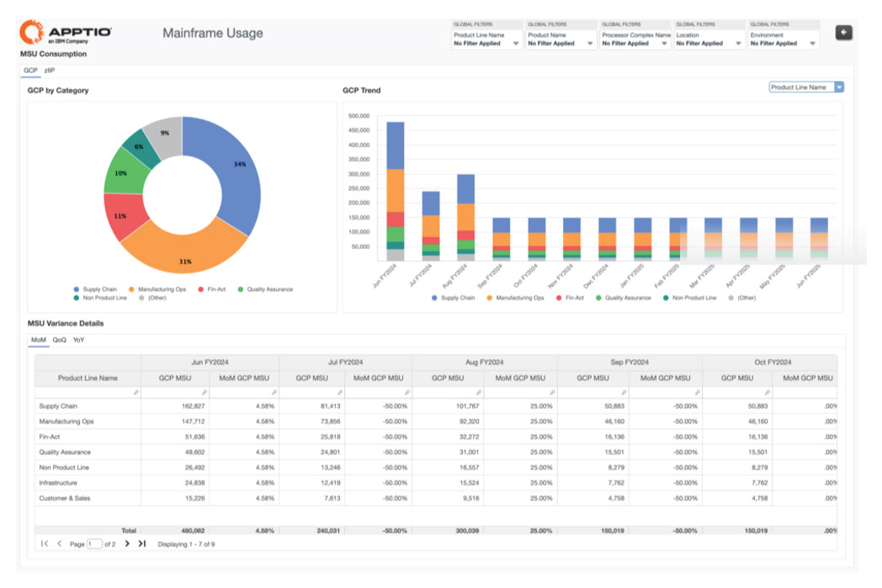Click the Sep FY2024 stacked bar
This screenshot has width=882, height=588.
tap(502, 239)
